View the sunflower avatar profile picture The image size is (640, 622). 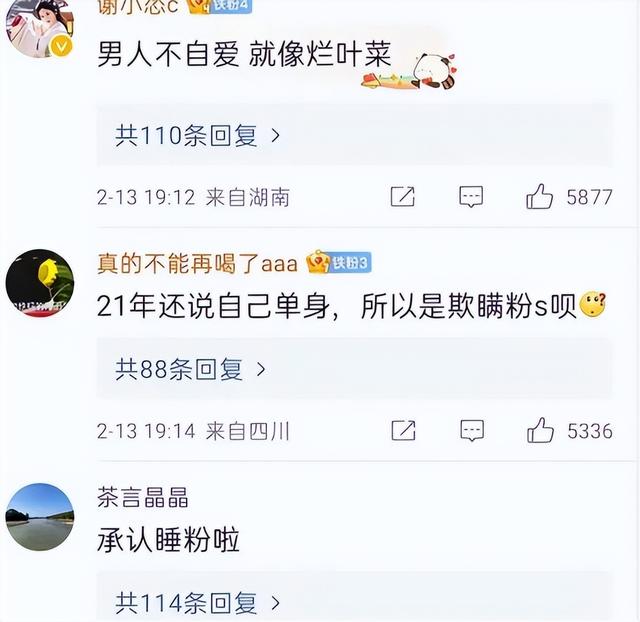point(40,283)
